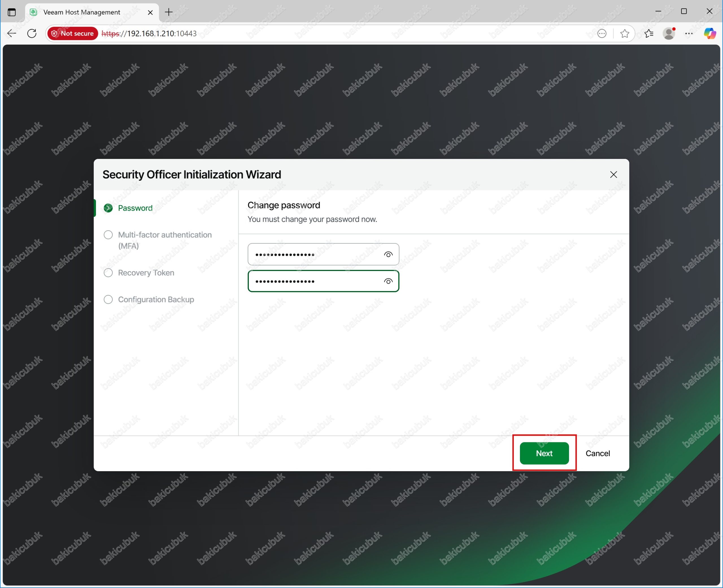
Task: Click 'You must change your password now.' text
Action: 312,219
